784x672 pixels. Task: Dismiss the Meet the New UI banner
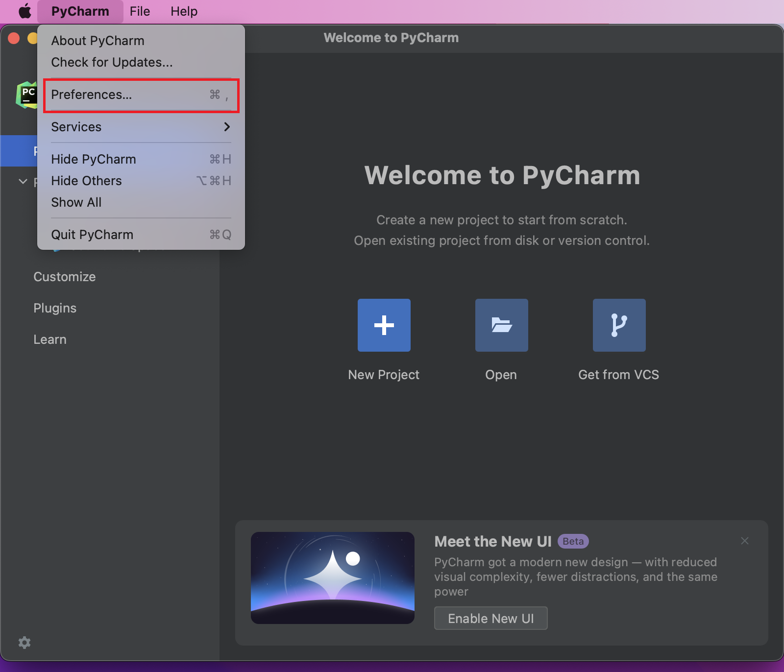[745, 541]
